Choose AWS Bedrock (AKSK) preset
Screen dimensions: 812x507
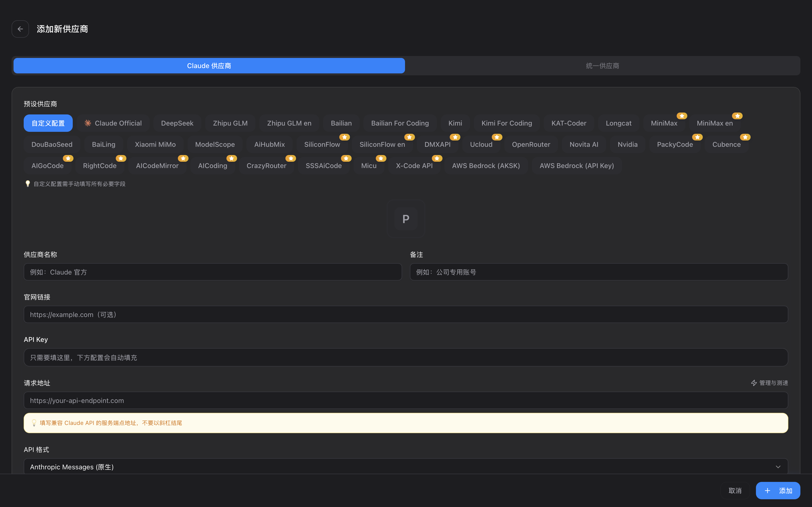point(486,166)
